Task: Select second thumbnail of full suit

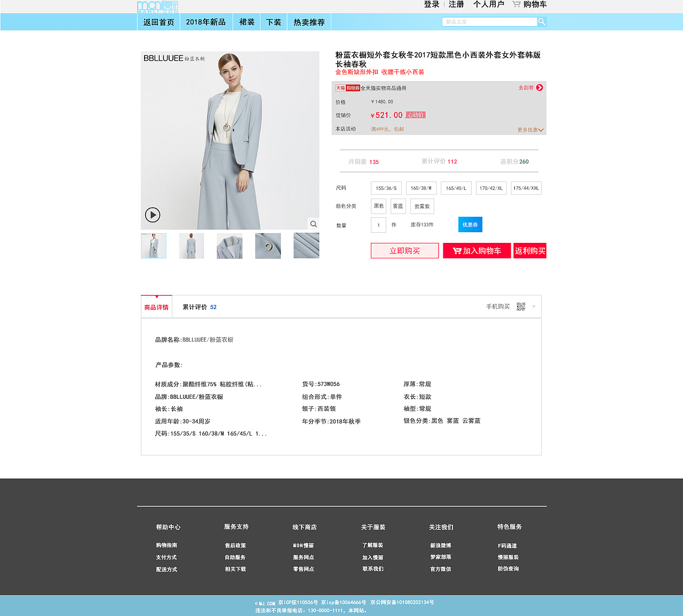Action: pos(192,246)
